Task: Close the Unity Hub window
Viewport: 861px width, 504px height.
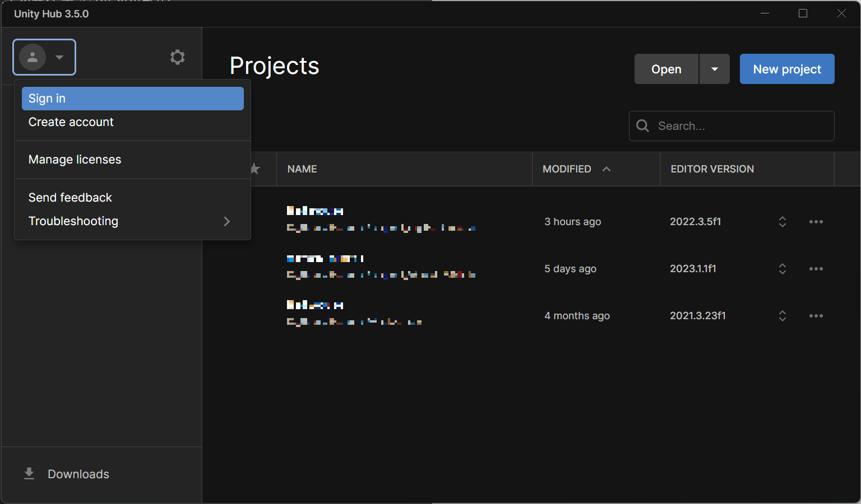Action: pyautogui.click(x=841, y=13)
